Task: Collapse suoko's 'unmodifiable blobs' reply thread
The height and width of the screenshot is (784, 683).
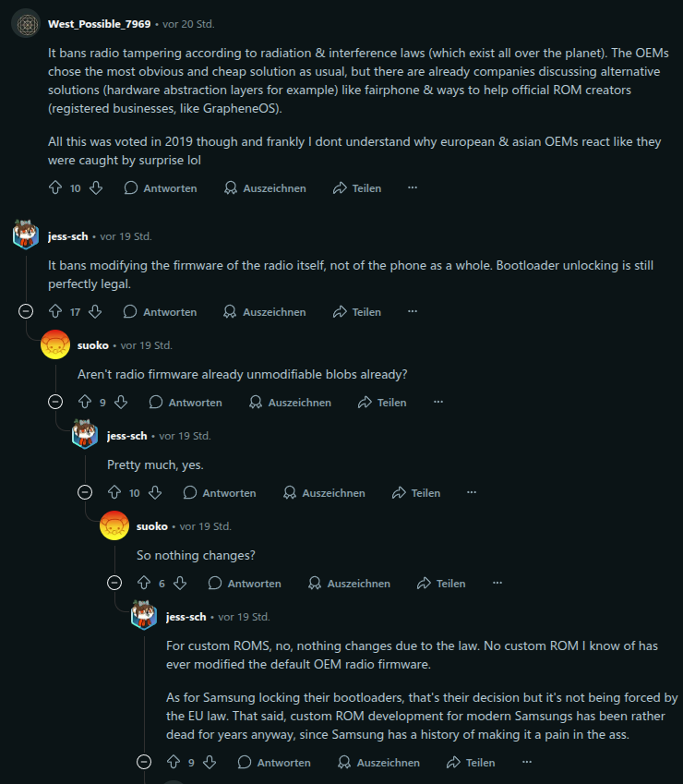Action: tap(55, 402)
